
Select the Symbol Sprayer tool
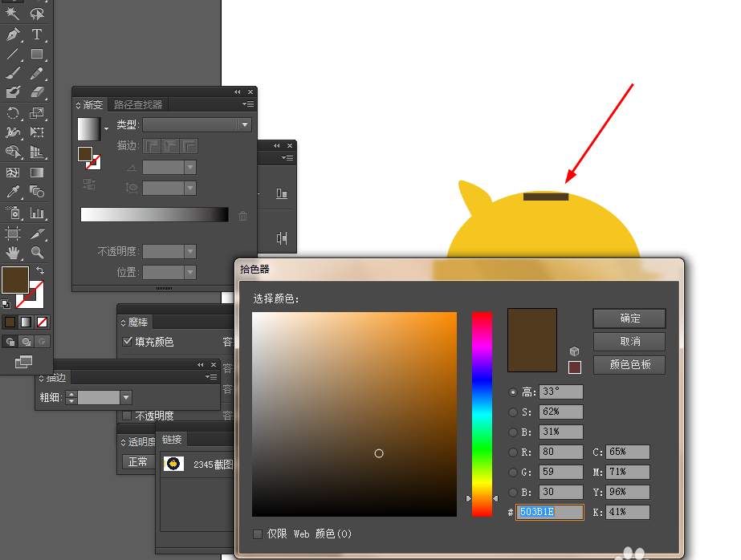pyautogui.click(x=13, y=213)
